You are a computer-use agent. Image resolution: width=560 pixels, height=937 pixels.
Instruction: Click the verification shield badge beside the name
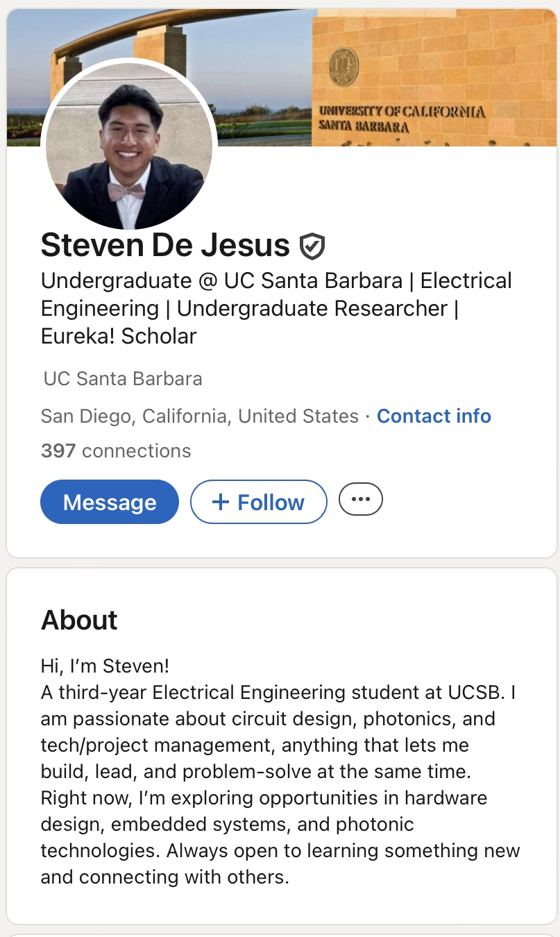pyautogui.click(x=312, y=246)
